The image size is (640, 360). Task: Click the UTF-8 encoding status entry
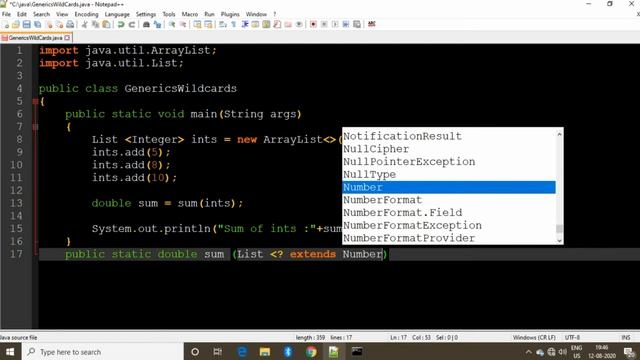572,338
